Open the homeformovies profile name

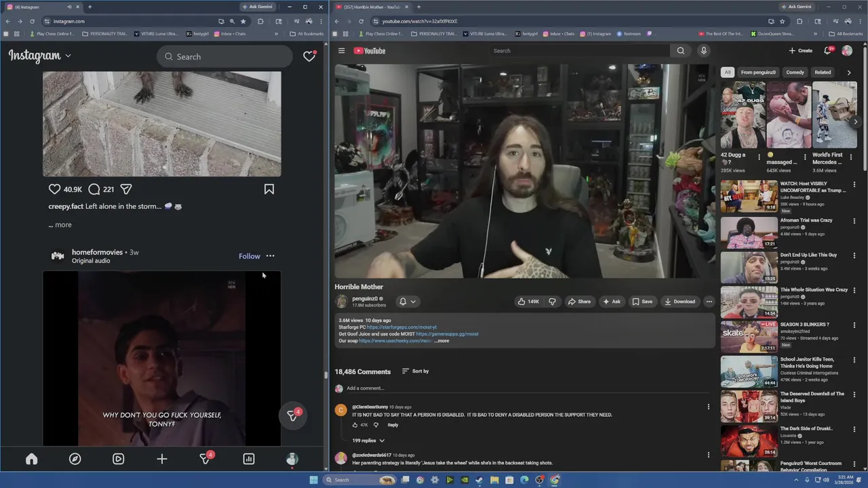coord(97,252)
